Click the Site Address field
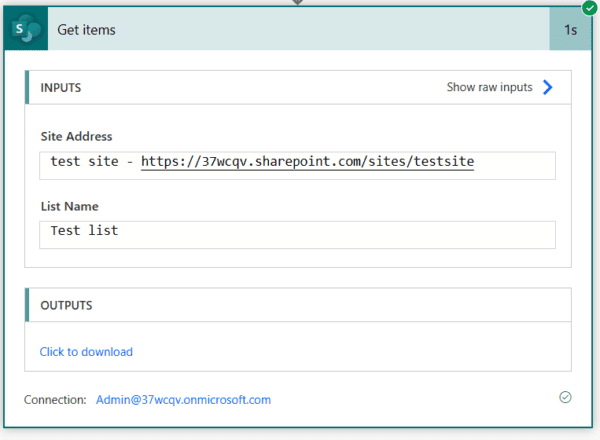 click(x=297, y=165)
